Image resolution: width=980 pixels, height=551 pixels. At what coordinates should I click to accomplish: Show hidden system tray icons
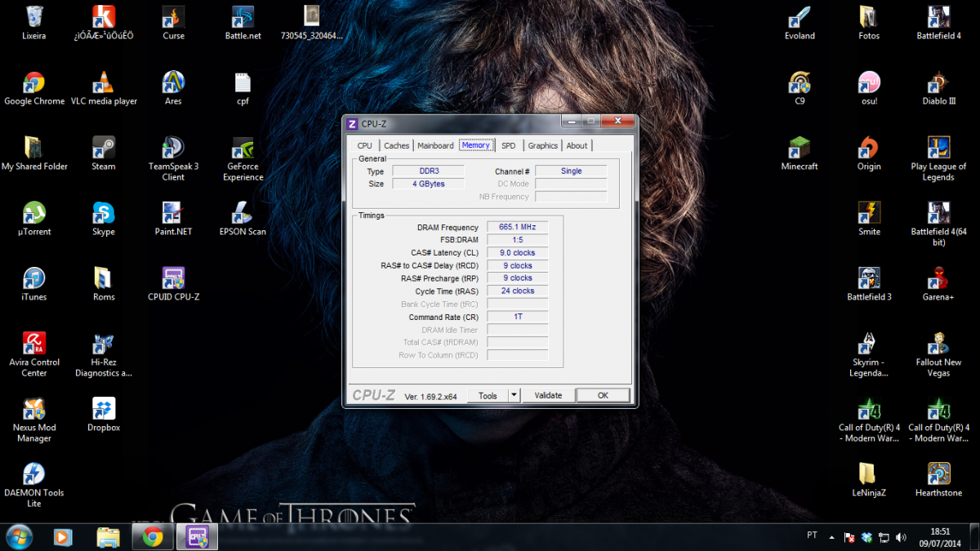point(832,537)
